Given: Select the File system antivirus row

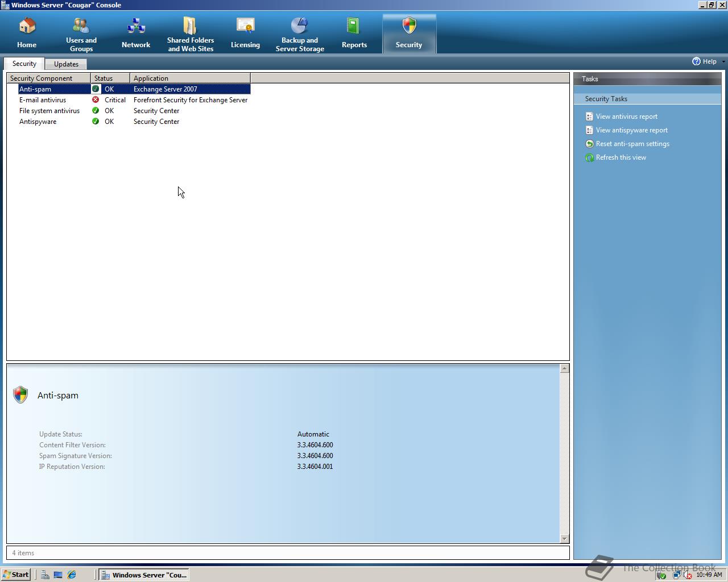Looking at the screenshot, I should click(x=134, y=110).
